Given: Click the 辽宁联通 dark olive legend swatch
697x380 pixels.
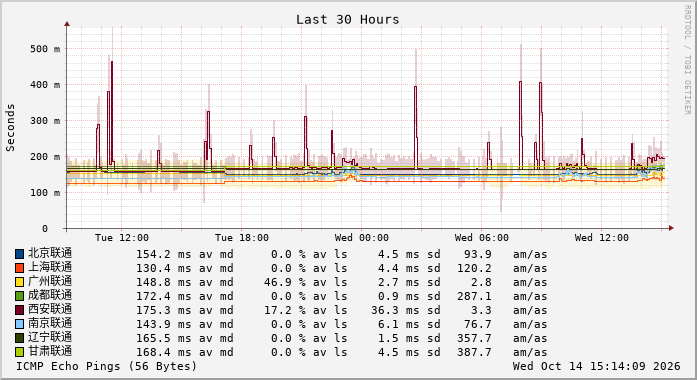Looking at the screenshot, I should click(19, 338).
